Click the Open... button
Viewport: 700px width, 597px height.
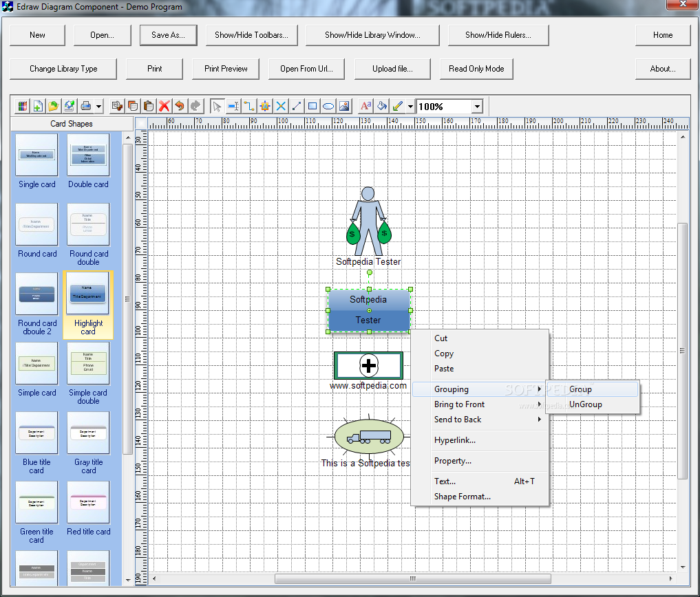point(103,35)
